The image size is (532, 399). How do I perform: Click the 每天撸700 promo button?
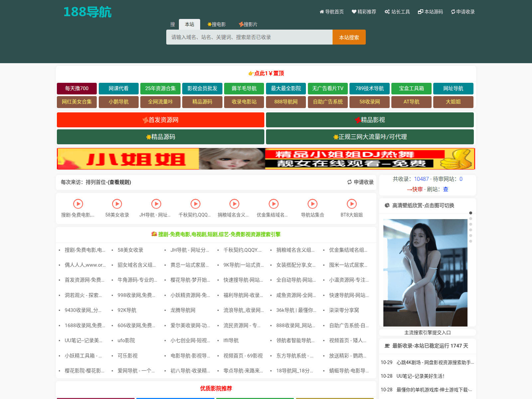click(77, 88)
